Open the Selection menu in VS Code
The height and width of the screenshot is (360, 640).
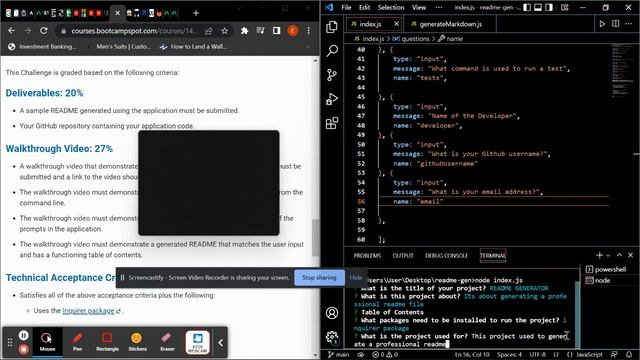pos(391,7)
